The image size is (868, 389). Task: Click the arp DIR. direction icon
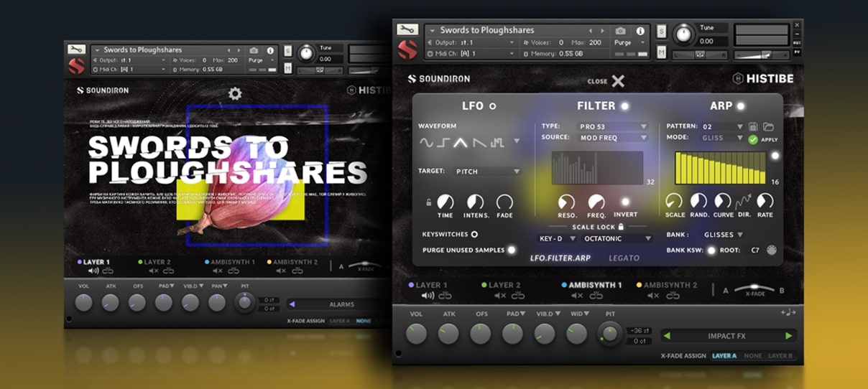click(743, 201)
